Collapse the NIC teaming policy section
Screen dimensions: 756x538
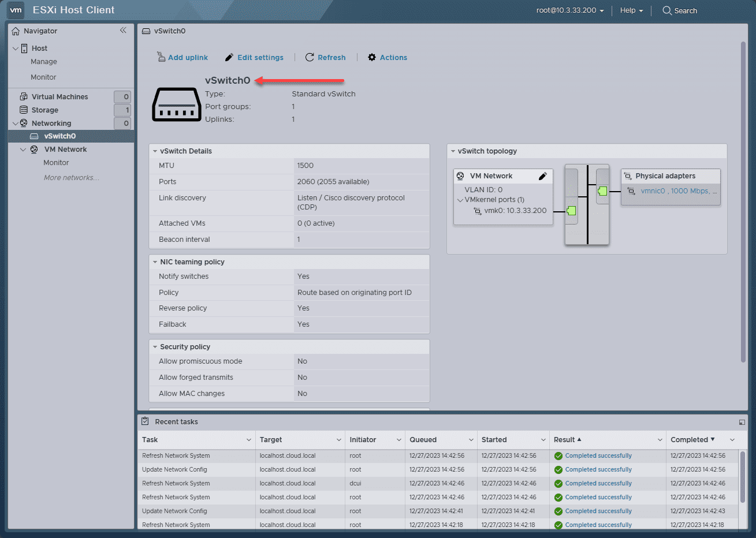coord(155,262)
